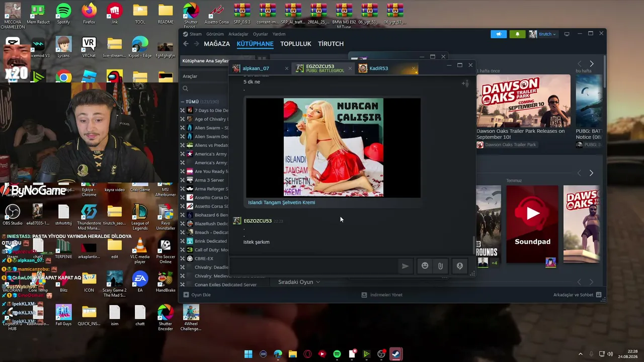Send the chat message with the arrow button
The image size is (644, 362).
405,266
